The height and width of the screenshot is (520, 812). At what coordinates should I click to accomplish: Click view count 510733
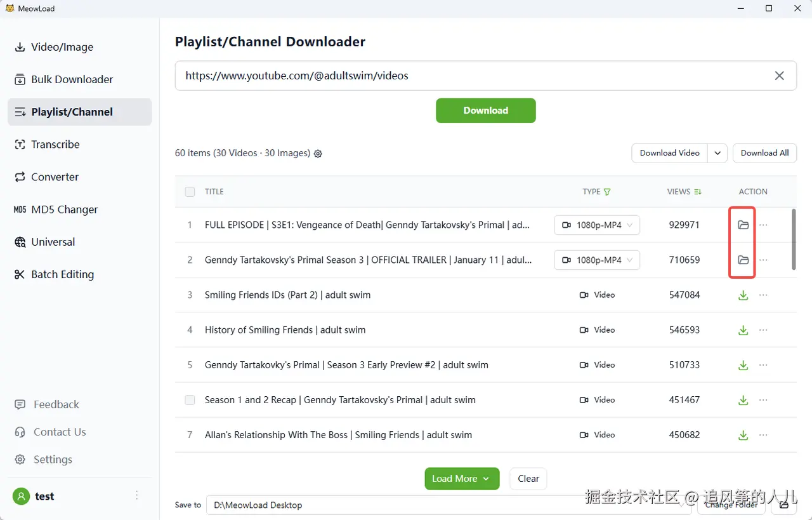click(x=684, y=365)
